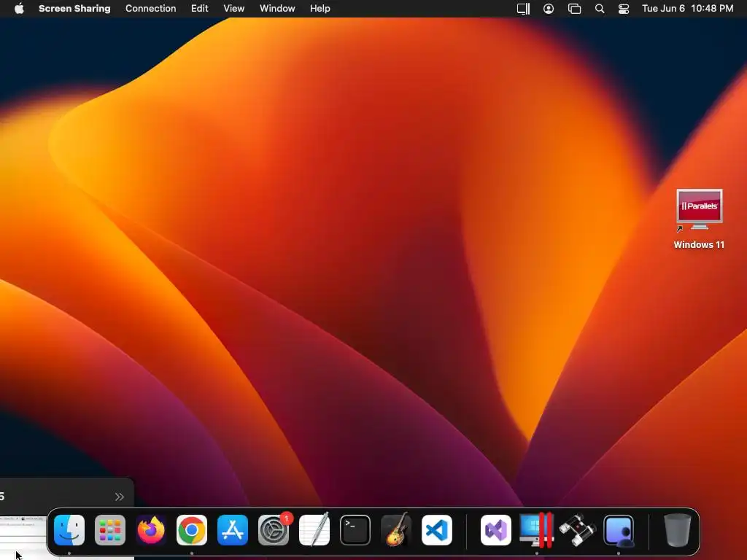
Task: Open the binoculars Remote Desktop Dock icon
Action: coord(578,530)
